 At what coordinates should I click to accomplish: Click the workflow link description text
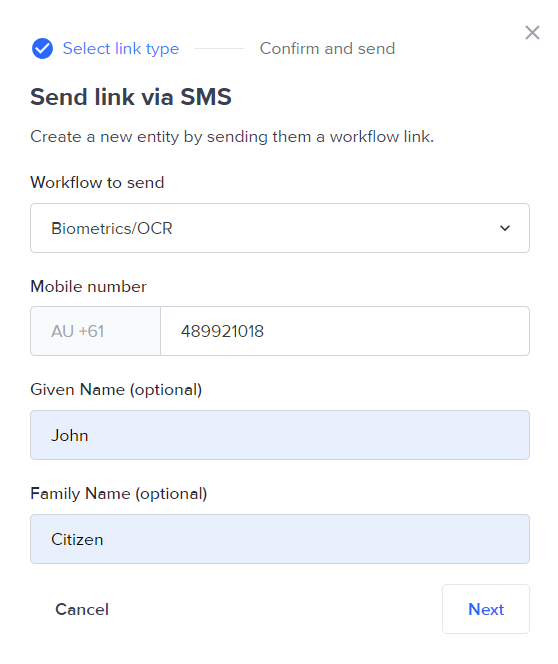coord(232,137)
